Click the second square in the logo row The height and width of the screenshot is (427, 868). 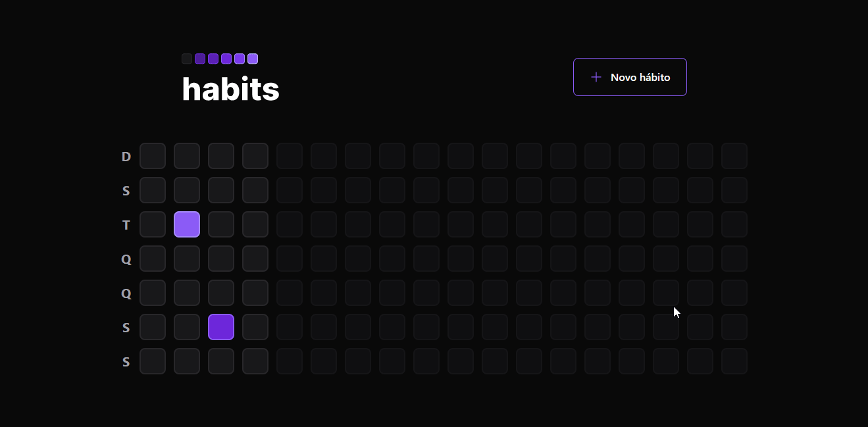(200, 59)
